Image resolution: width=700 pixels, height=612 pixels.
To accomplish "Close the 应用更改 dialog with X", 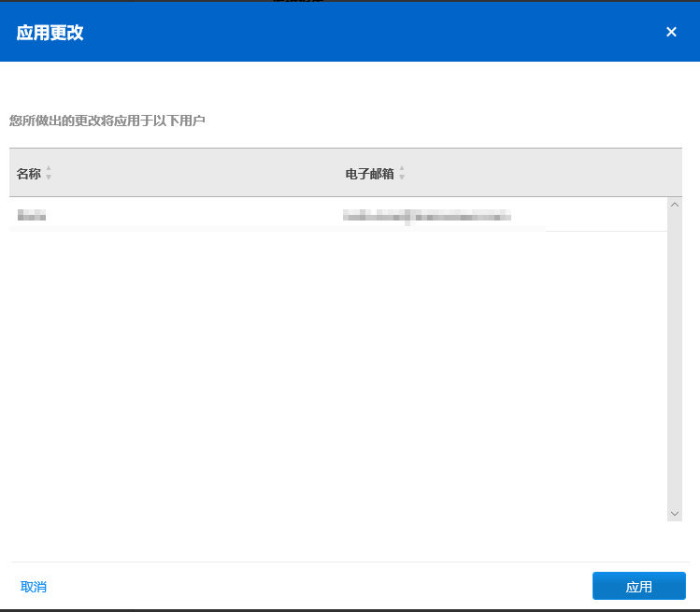I will pyautogui.click(x=671, y=32).
